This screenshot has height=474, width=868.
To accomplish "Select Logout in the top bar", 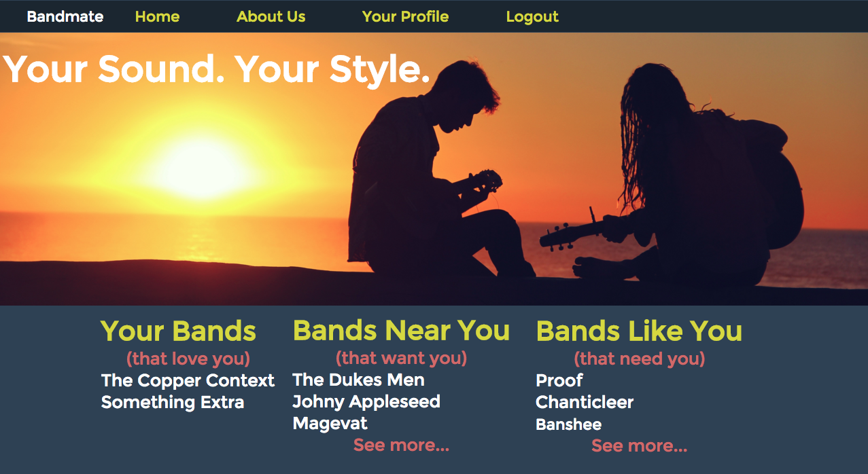I will click(x=532, y=16).
